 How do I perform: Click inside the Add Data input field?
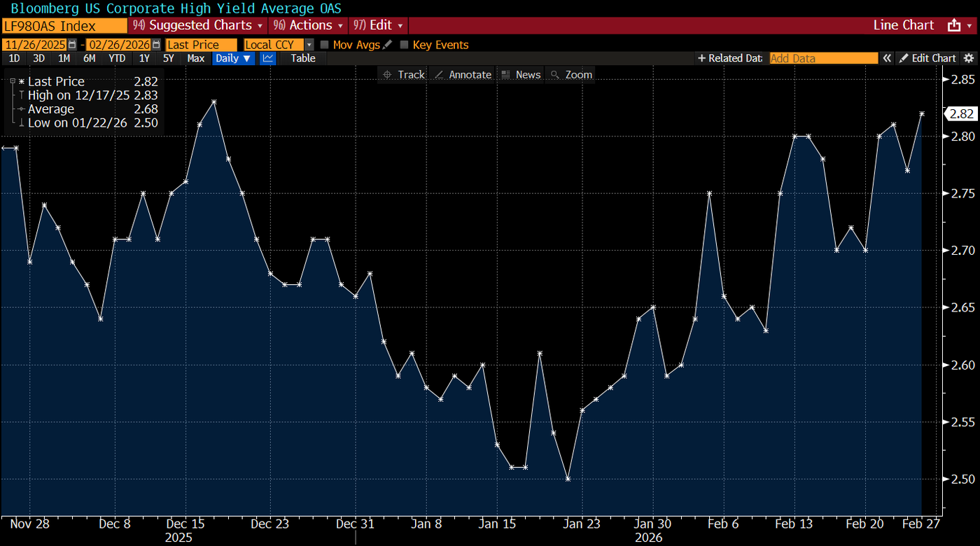823,59
